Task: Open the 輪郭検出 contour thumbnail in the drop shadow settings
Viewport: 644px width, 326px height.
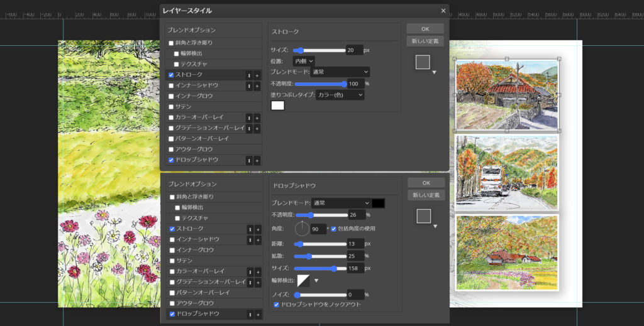Action: (x=304, y=280)
